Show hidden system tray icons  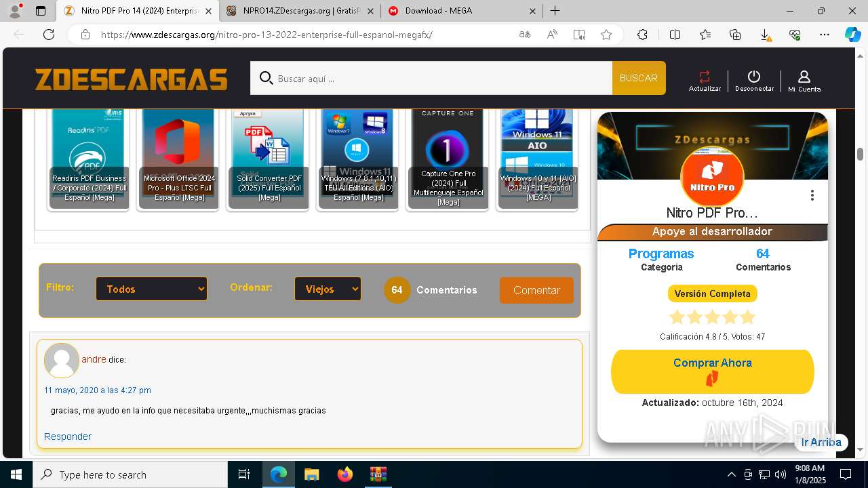tap(731, 474)
